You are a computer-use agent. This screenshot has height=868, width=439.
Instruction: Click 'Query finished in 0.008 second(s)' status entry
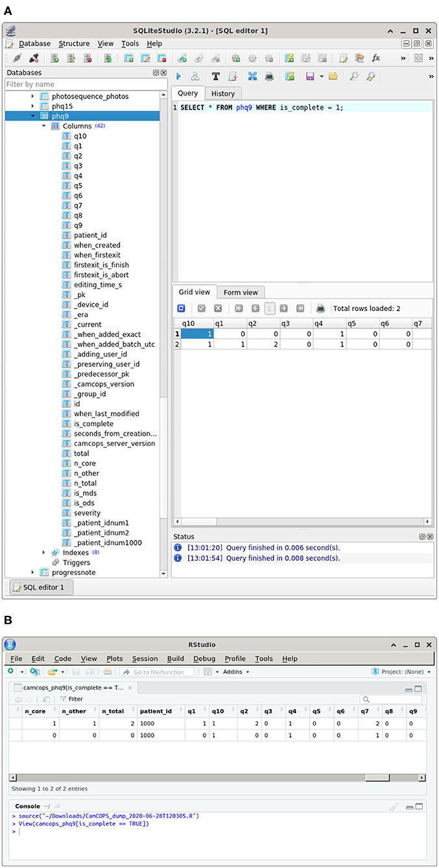(x=263, y=558)
